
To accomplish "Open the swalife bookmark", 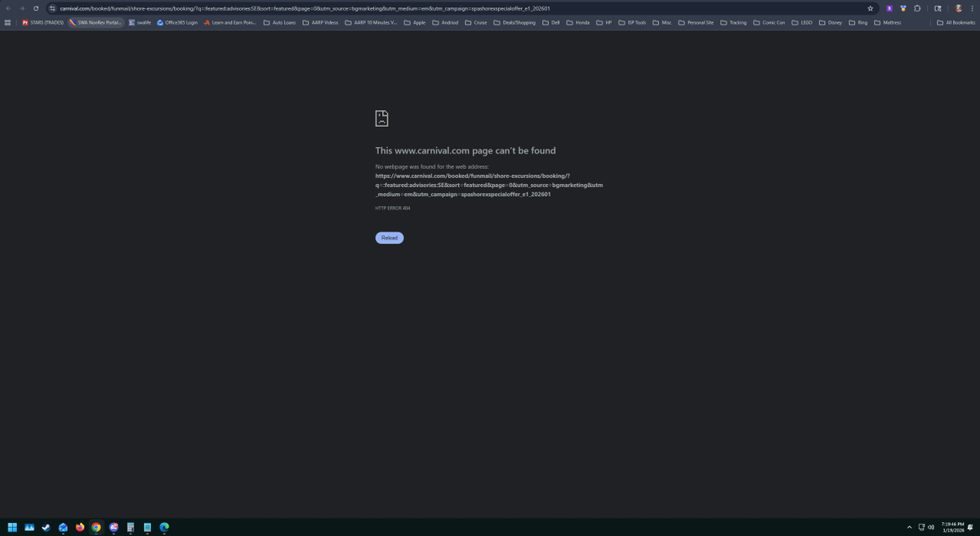I will [140, 22].
